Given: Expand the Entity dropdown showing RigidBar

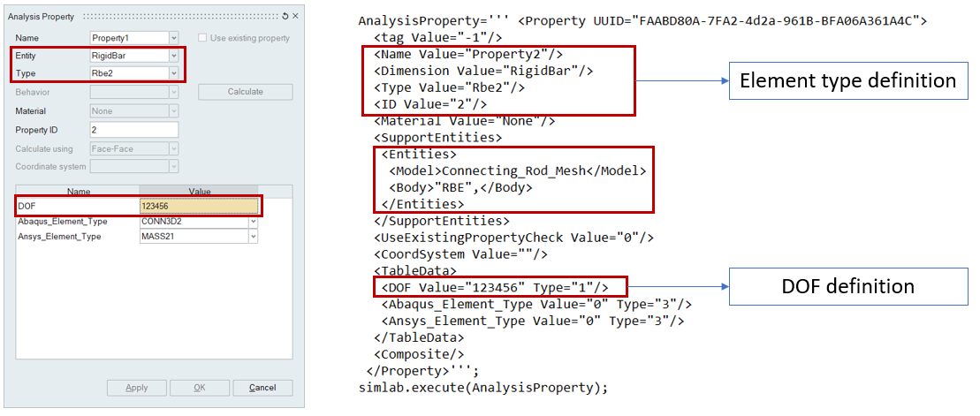Looking at the screenshot, I should pyautogui.click(x=173, y=56).
